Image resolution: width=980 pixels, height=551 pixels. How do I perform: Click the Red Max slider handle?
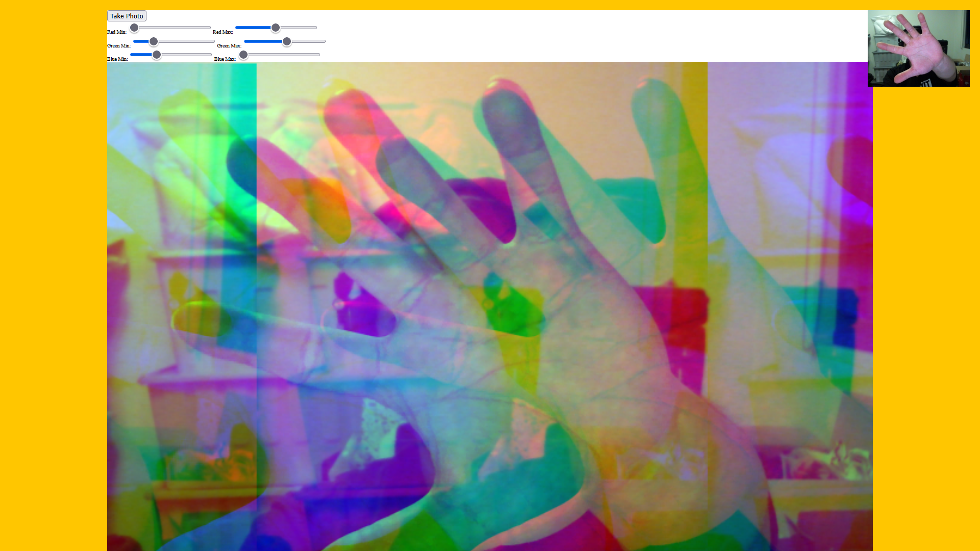click(x=276, y=28)
